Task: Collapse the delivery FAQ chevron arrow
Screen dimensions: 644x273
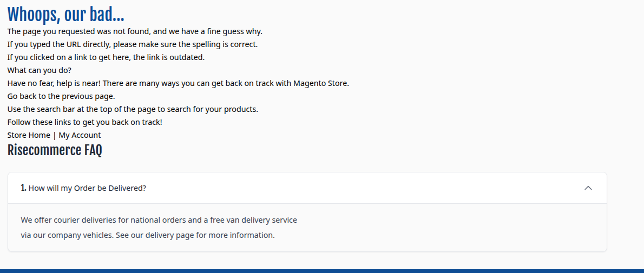Action: (588, 188)
